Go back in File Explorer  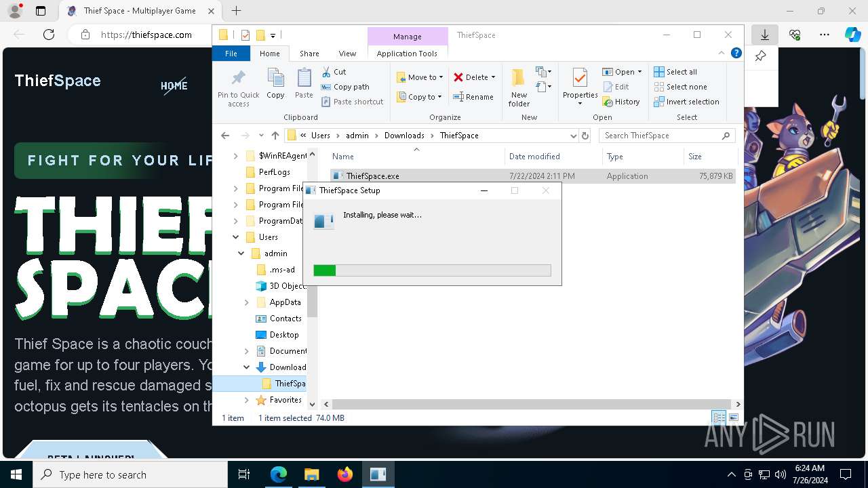click(225, 136)
